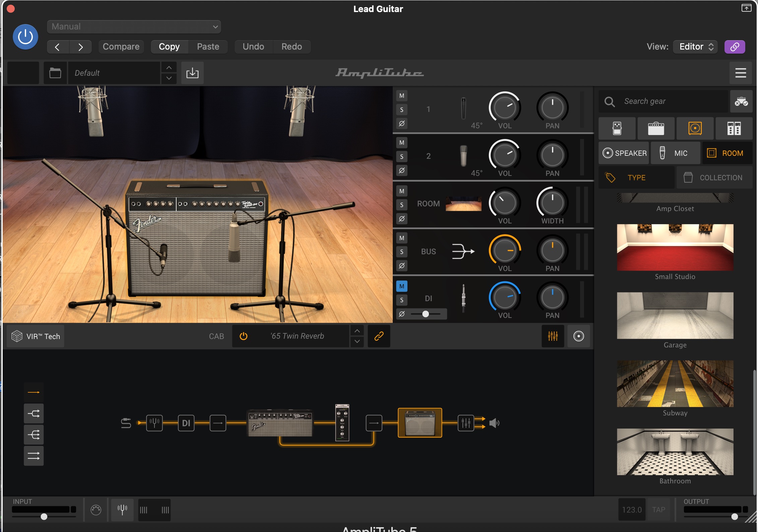Image resolution: width=758 pixels, height=532 pixels.
Task: Select the two-branch parallel signal routing
Action: coord(34,413)
